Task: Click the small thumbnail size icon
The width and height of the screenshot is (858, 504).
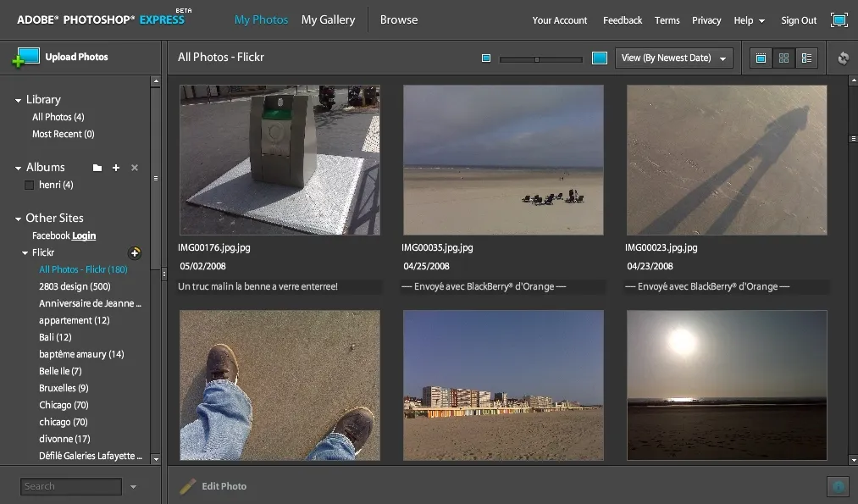Action: (486, 58)
